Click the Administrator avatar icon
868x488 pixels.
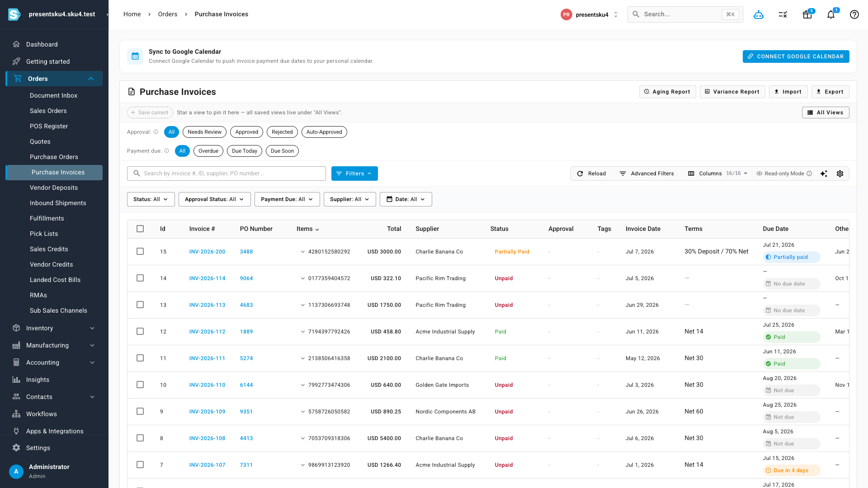tap(16, 471)
